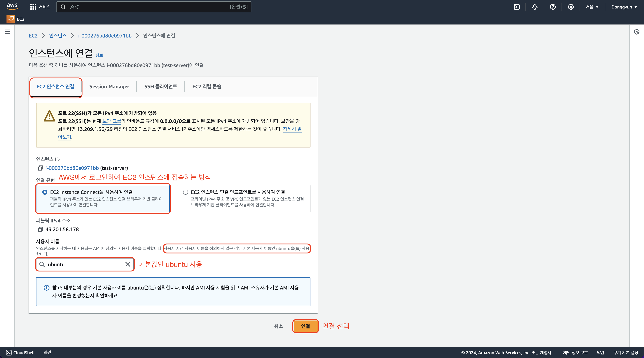Viewport: 644px width, 358px height.
Task: Open the Seoul region dropdown
Action: pyautogui.click(x=592, y=7)
